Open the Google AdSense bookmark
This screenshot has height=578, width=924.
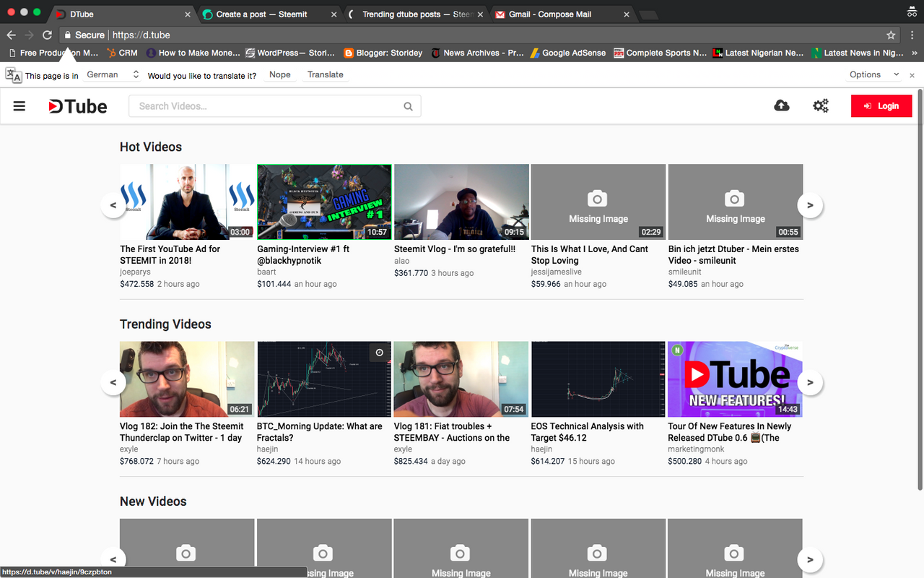point(567,53)
